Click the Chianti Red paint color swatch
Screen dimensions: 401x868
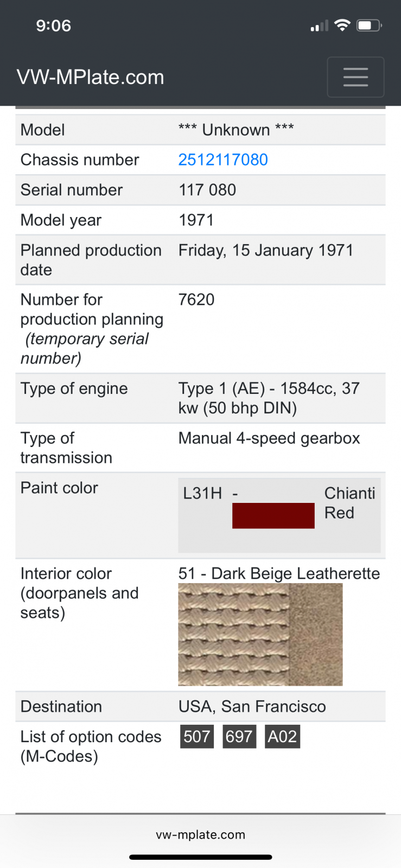[273, 515]
